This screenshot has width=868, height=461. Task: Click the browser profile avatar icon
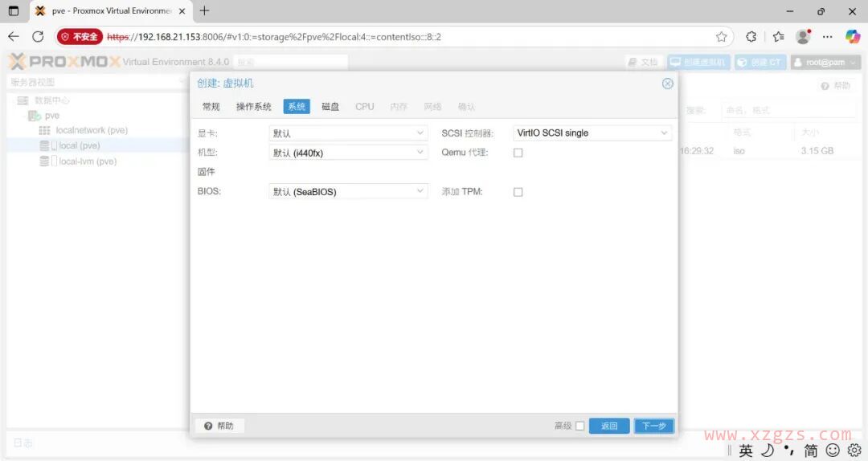(802, 37)
